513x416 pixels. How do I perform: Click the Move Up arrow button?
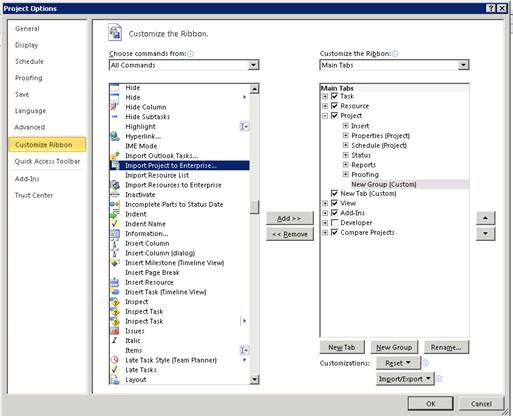click(x=486, y=218)
